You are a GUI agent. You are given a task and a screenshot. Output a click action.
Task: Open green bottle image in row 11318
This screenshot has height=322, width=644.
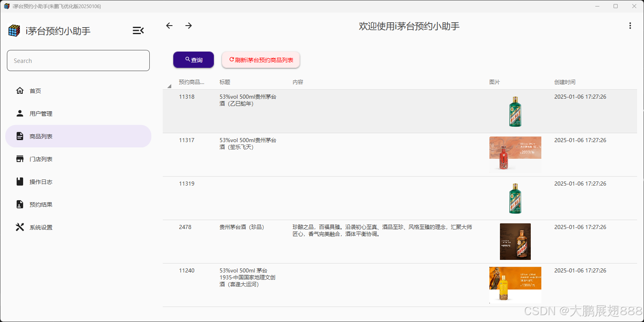(515, 111)
